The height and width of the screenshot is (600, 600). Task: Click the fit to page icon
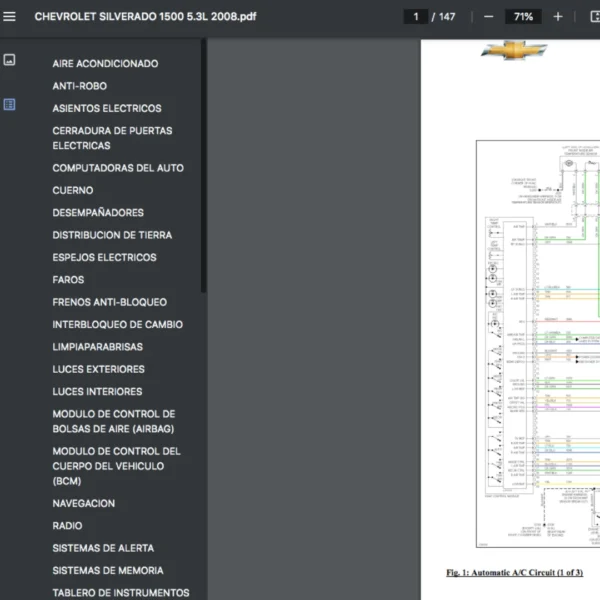coord(595,16)
